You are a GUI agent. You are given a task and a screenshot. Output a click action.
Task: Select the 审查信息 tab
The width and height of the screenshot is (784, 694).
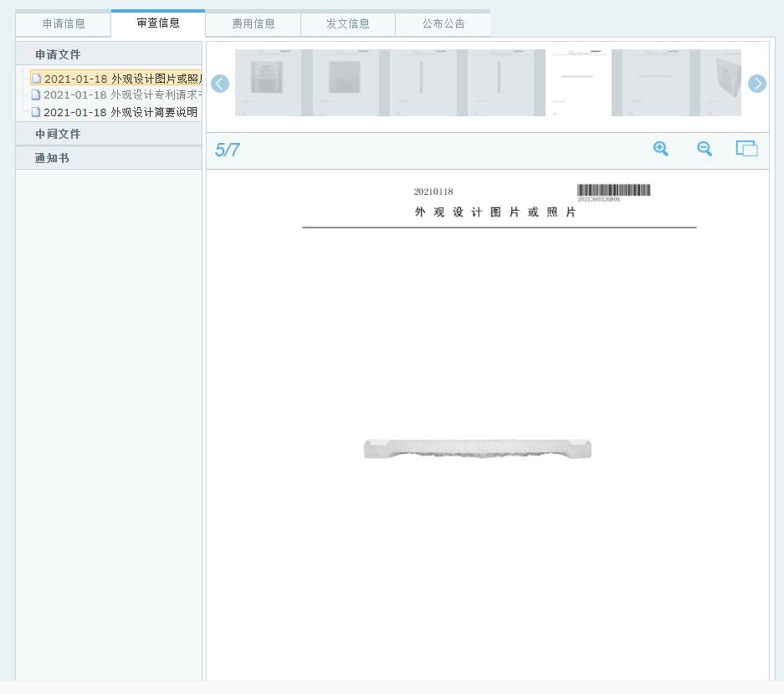(x=158, y=23)
